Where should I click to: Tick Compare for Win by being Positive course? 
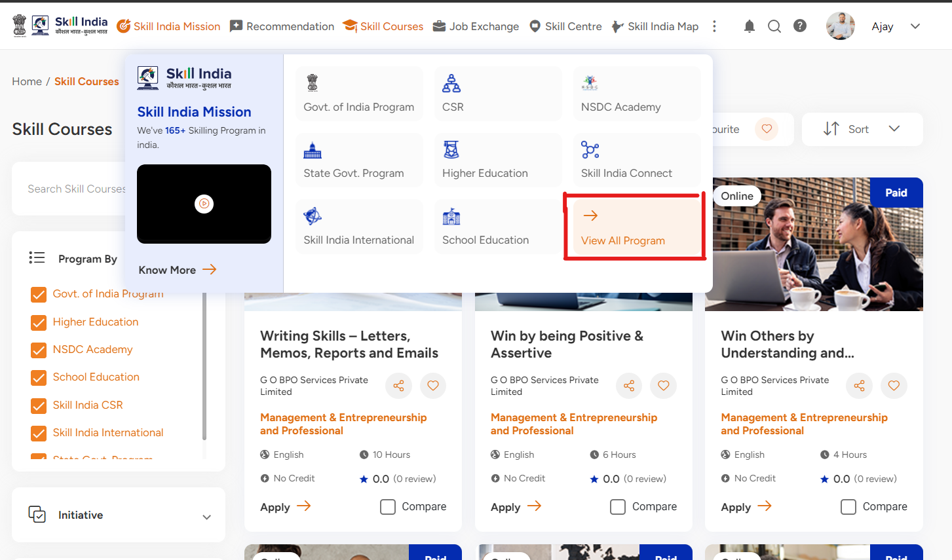click(x=618, y=507)
